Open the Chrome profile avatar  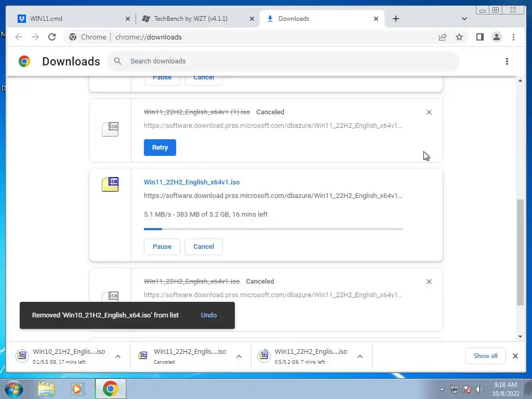tap(496, 37)
